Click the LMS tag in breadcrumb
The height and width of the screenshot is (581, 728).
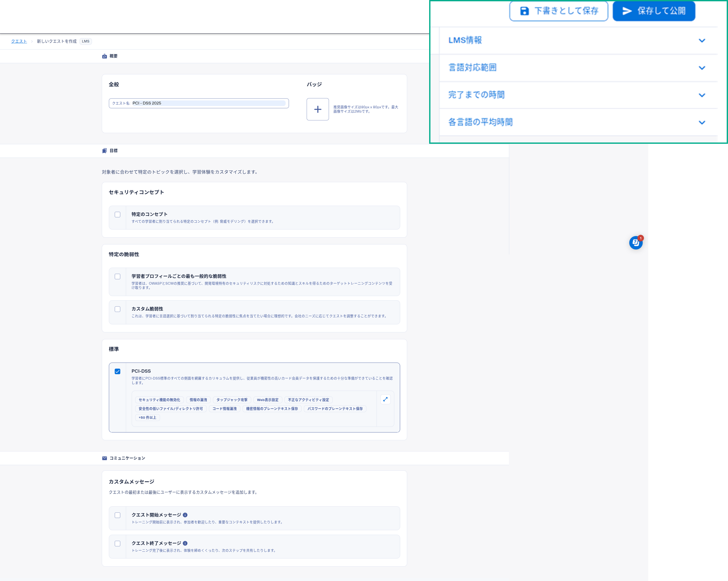tap(86, 41)
